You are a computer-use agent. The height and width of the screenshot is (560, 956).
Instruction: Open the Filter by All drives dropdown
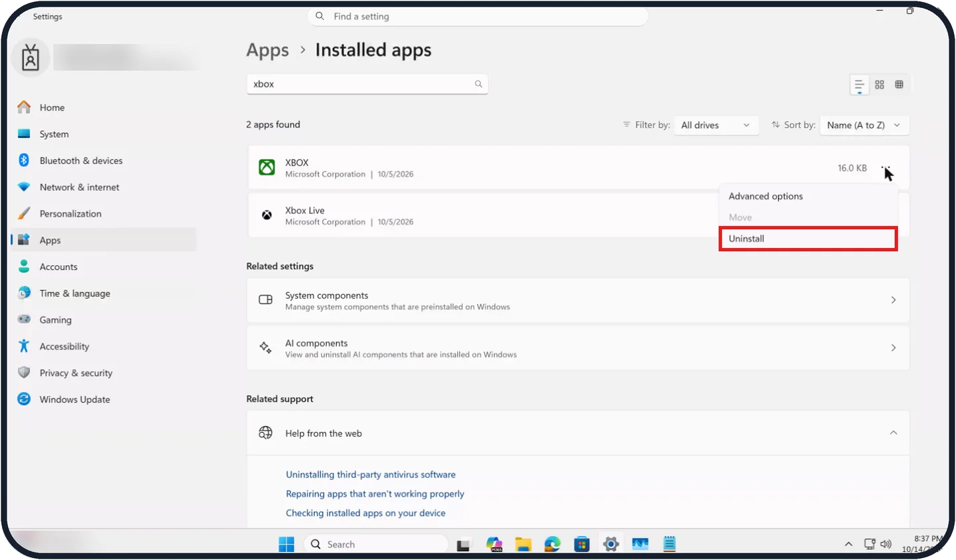[716, 125]
